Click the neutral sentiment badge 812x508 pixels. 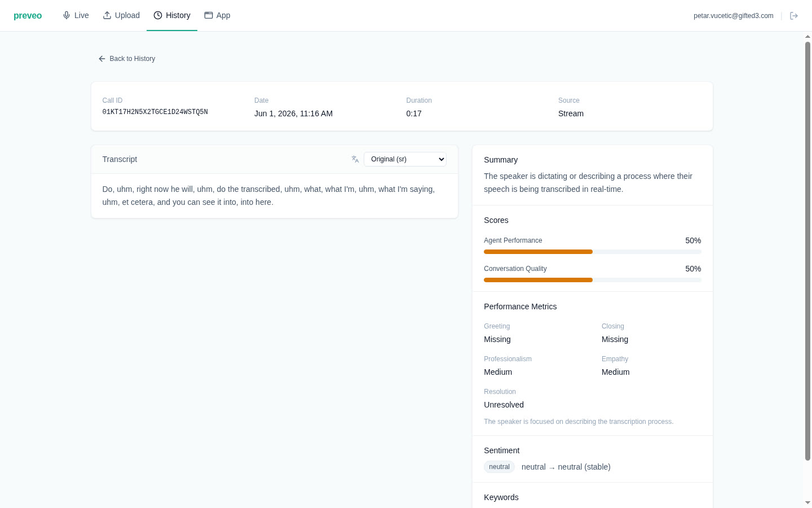point(499,467)
